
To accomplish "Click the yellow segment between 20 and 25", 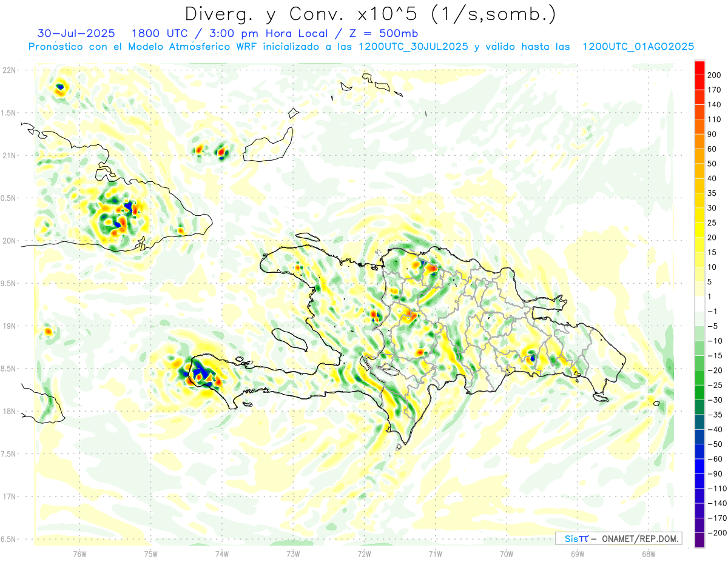I will pyautogui.click(x=700, y=230).
